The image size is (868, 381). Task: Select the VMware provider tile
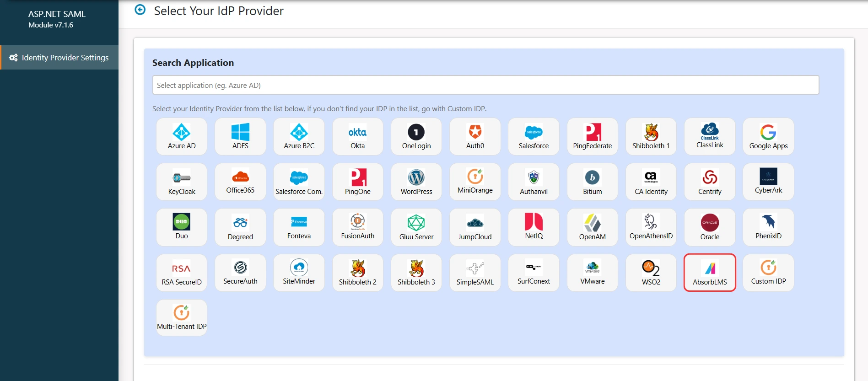click(x=592, y=273)
